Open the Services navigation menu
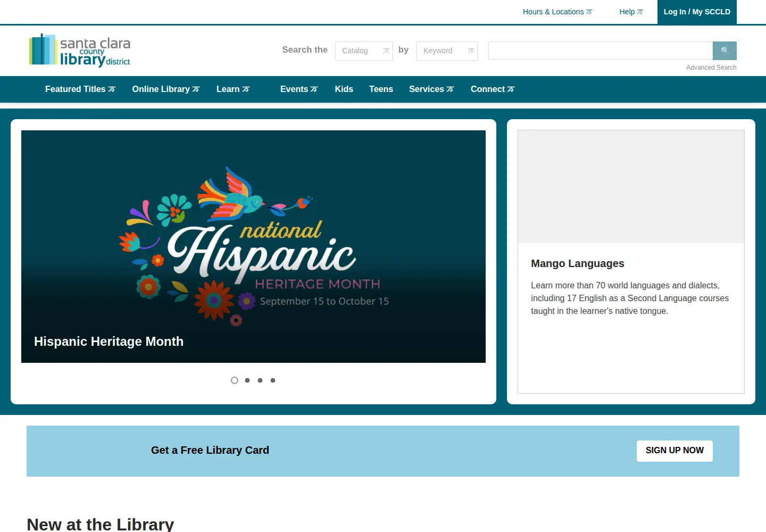 point(431,89)
